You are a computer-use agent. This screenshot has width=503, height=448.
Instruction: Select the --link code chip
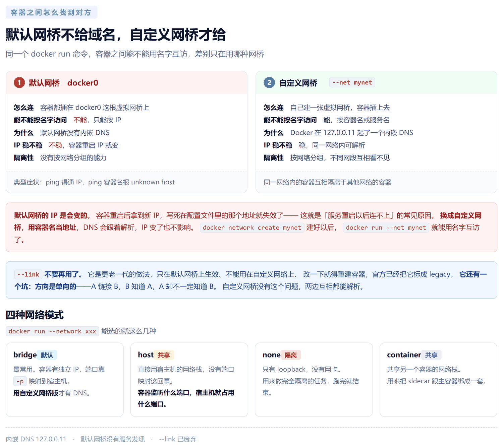(x=28, y=274)
